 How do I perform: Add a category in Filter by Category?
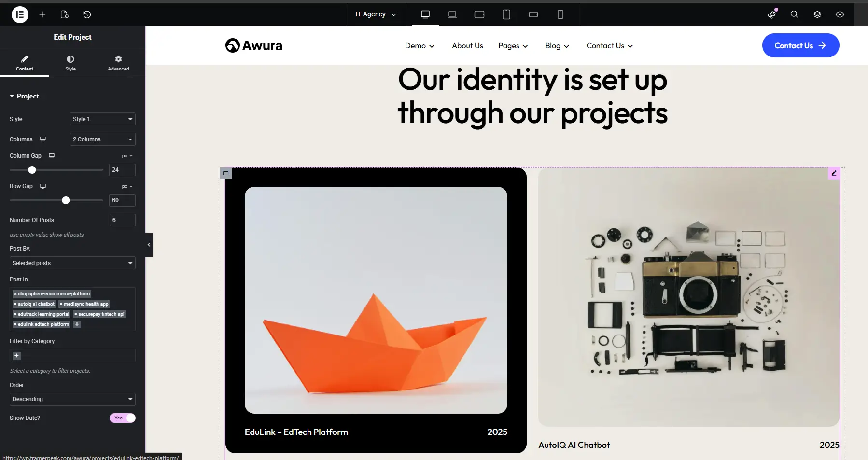[x=16, y=356]
